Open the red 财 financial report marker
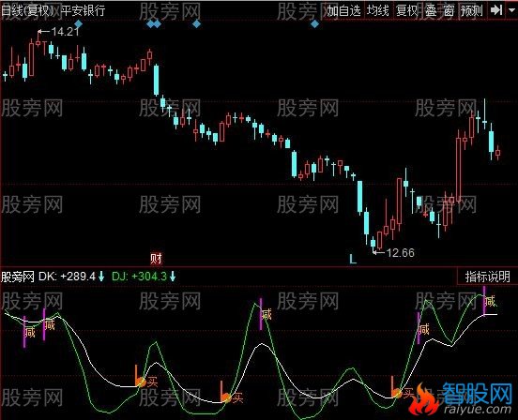The image size is (518, 420). 156,259
